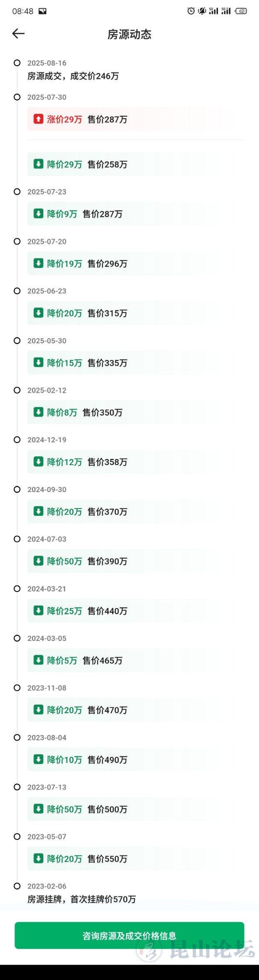Tap the 房源挂牌，首次挂牌价570万 text
Viewport: 259px width, 980px height.
tap(81, 899)
